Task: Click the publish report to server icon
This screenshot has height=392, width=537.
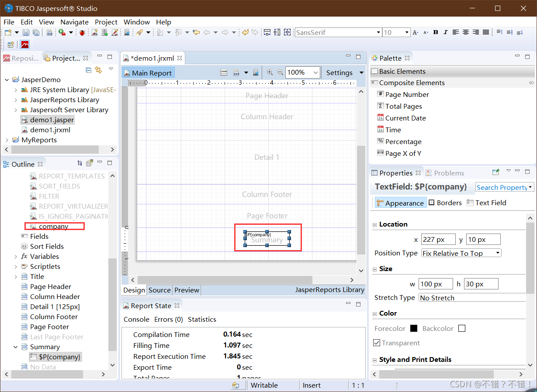Action: coord(127,32)
